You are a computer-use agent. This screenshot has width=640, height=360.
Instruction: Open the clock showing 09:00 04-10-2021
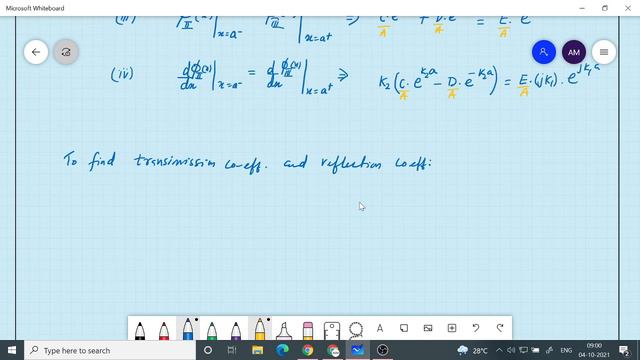594,350
